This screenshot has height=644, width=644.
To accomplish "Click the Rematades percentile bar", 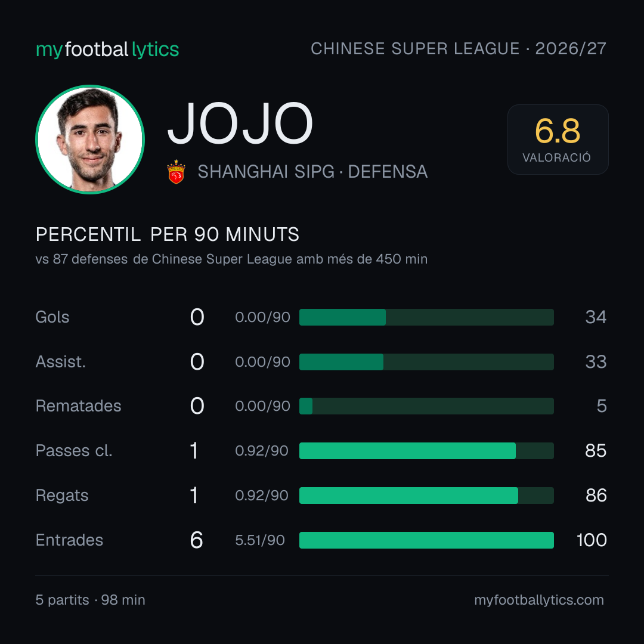I will [x=426, y=406].
